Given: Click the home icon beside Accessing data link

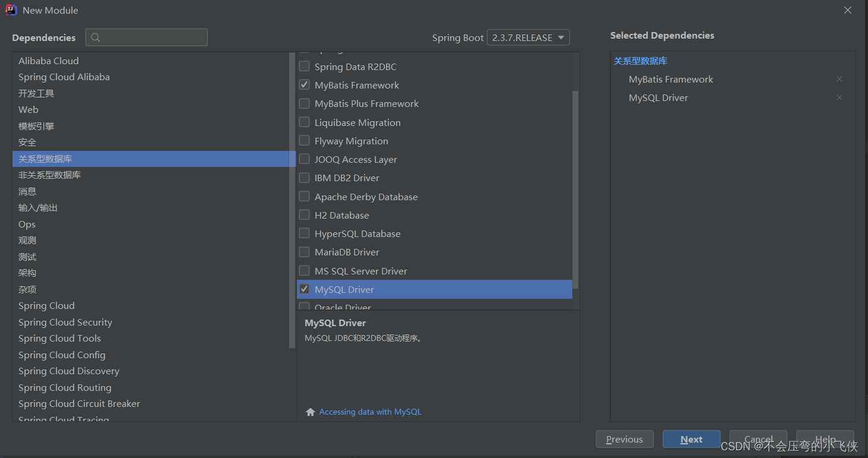Looking at the screenshot, I should coord(310,412).
